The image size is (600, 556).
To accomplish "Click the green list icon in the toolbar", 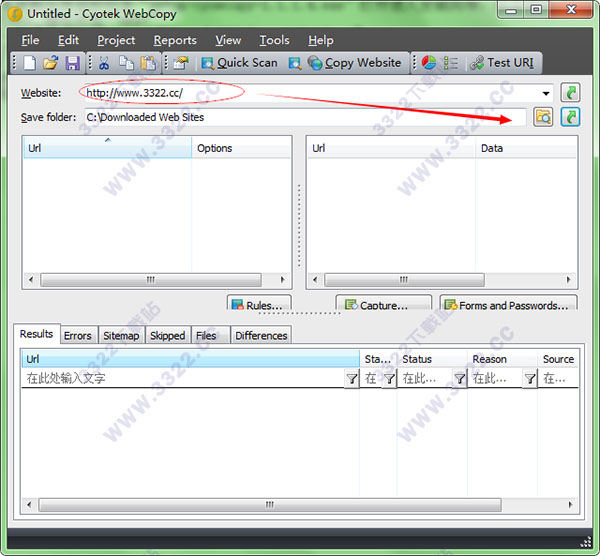I will 450,63.
